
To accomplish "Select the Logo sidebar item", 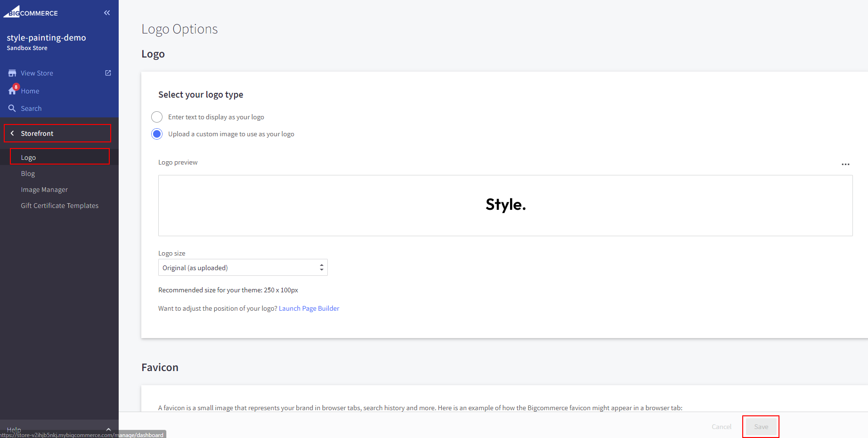I will [x=28, y=157].
